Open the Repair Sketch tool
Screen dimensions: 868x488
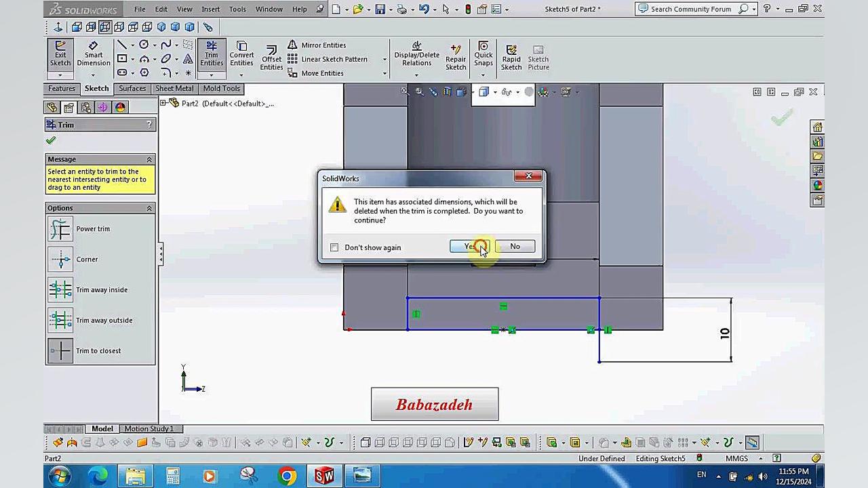pos(456,58)
